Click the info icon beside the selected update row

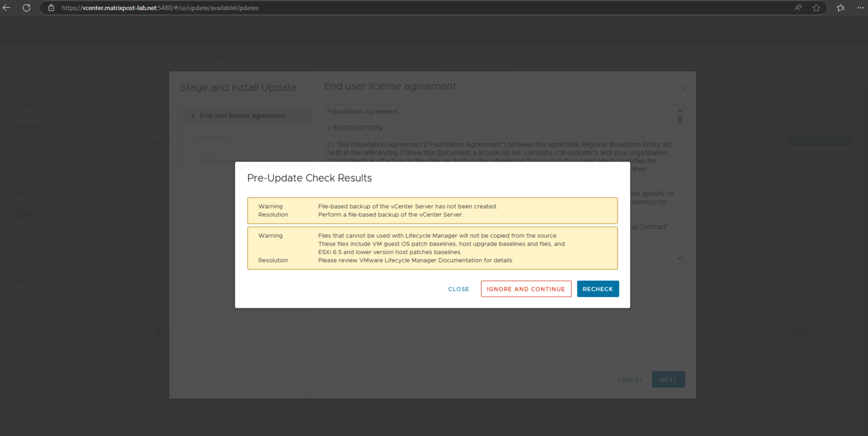[x=159, y=161]
